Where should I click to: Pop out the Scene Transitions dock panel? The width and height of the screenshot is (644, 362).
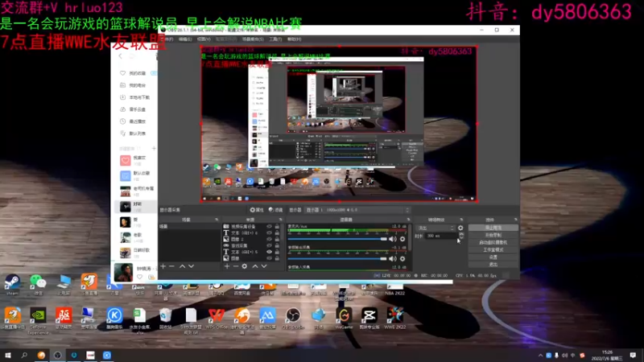(x=461, y=220)
